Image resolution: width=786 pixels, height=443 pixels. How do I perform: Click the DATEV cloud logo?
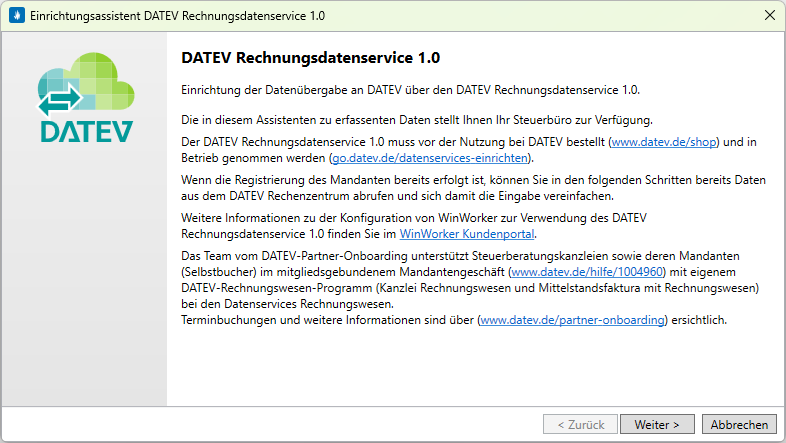point(86,98)
